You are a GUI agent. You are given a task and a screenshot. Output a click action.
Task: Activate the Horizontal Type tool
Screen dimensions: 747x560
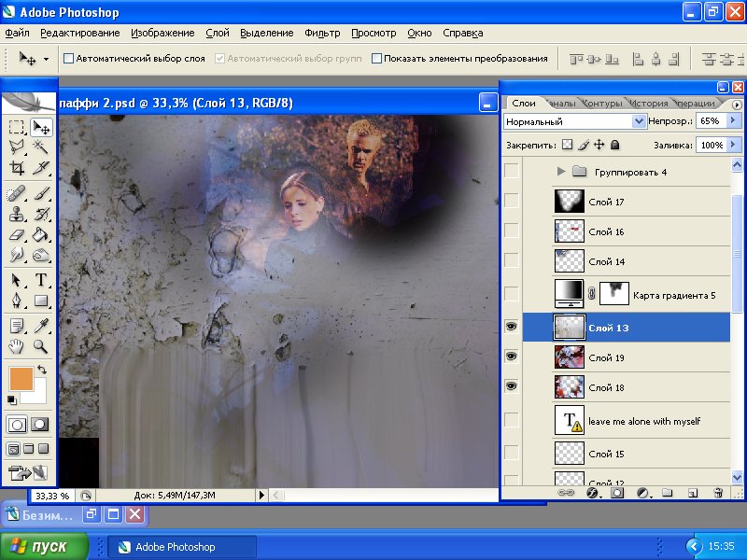41,280
